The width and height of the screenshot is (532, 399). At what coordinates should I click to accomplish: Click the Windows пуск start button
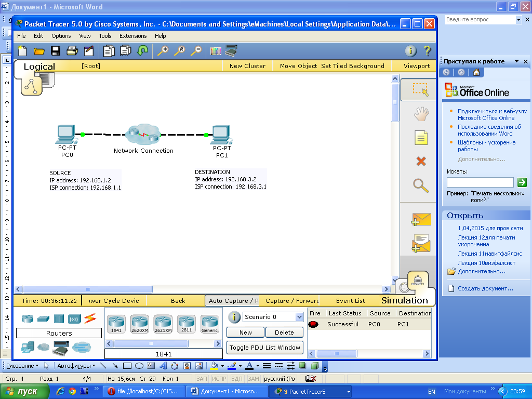click(24, 392)
